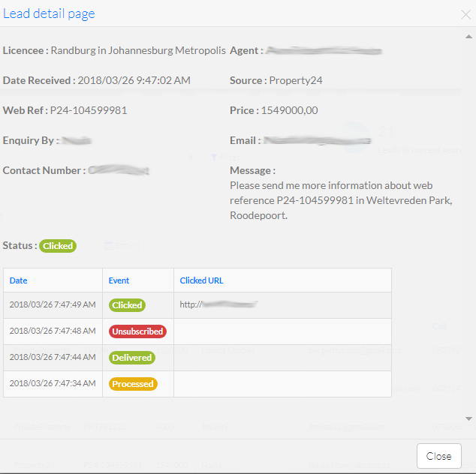Select the 2018/03/26 7:47:49 AM date cell

(x=53, y=305)
